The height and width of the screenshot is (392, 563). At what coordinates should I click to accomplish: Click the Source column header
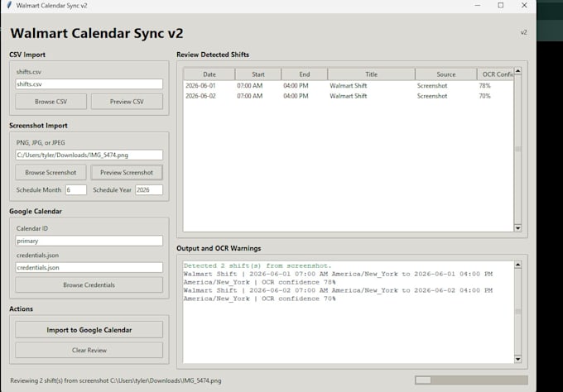pos(446,74)
